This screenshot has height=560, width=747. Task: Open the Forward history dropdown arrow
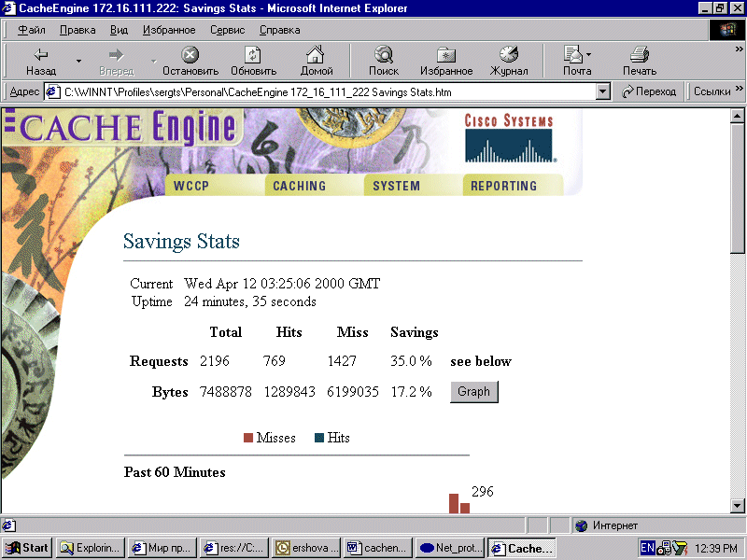point(153,61)
